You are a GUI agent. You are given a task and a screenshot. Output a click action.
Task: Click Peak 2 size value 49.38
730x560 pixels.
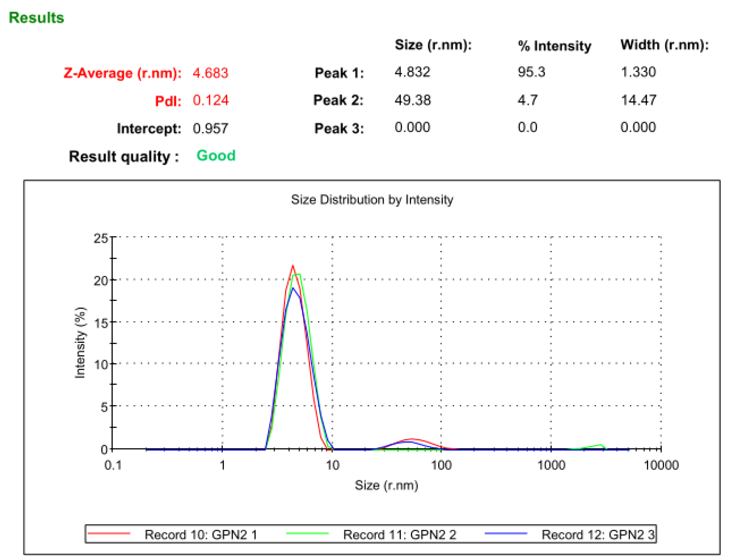tap(413, 100)
